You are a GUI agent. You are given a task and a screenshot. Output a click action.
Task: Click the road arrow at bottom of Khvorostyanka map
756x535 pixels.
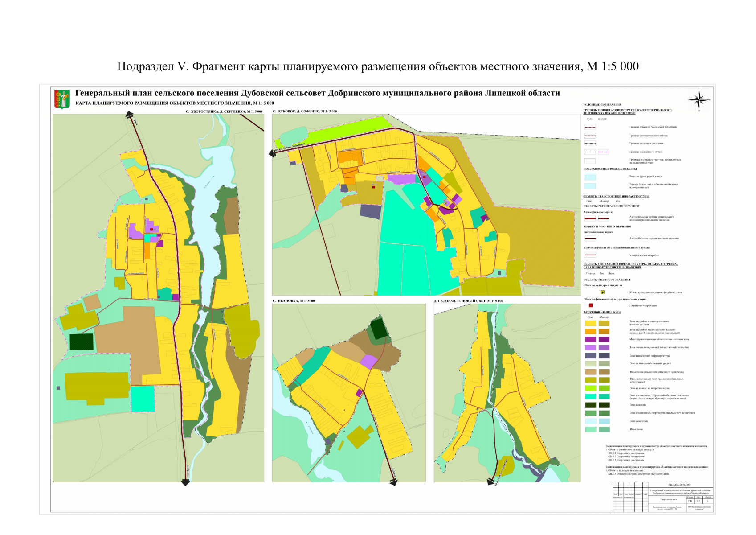[x=185, y=482]
